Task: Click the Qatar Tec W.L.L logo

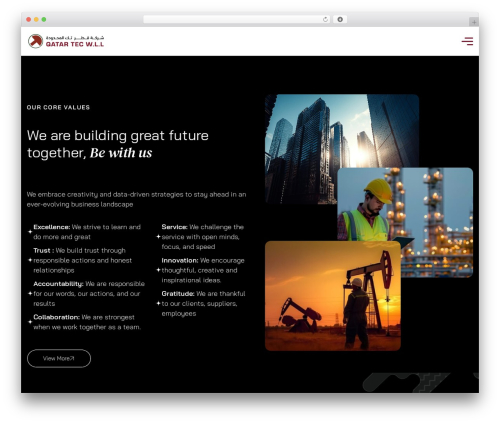Action: [66, 41]
